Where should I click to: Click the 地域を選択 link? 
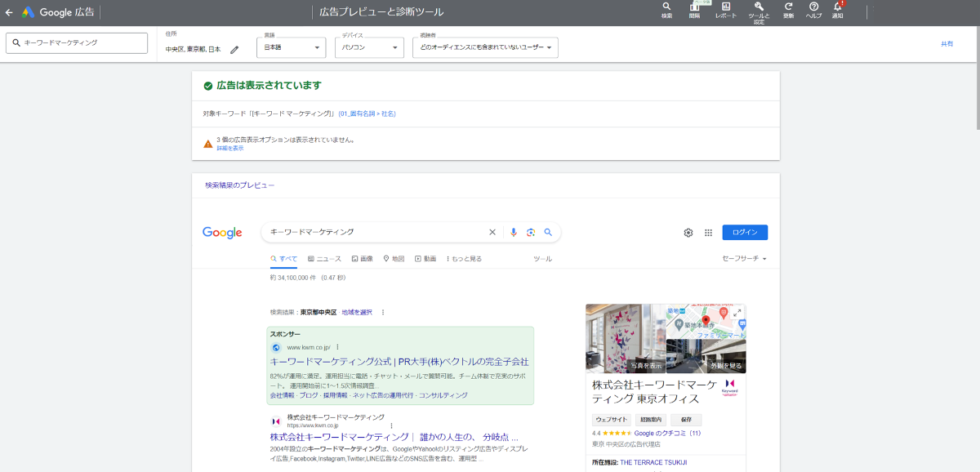(357, 312)
